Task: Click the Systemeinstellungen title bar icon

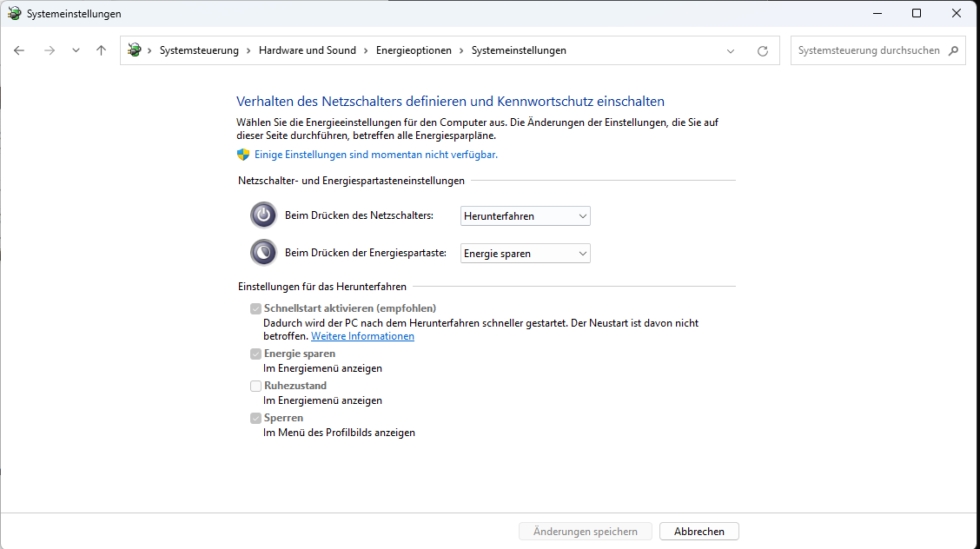Action: coord(14,13)
